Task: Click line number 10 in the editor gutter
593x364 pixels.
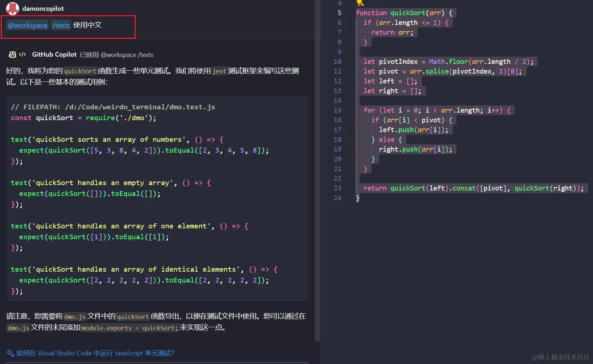Action: [x=337, y=61]
